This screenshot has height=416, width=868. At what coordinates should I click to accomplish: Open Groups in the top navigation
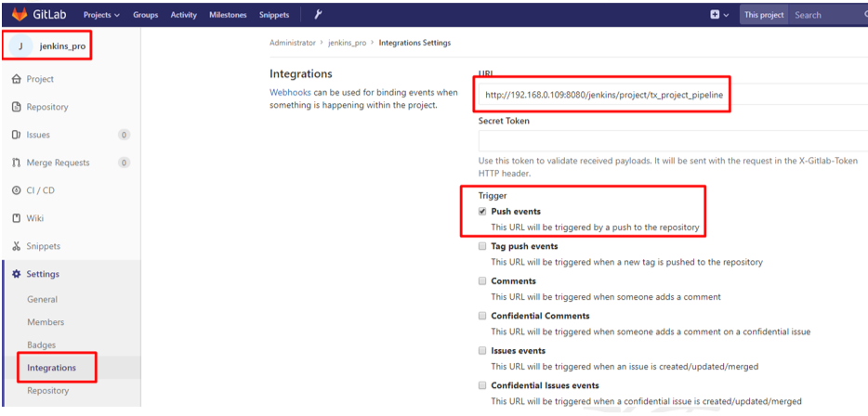pyautogui.click(x=145, y=15)
